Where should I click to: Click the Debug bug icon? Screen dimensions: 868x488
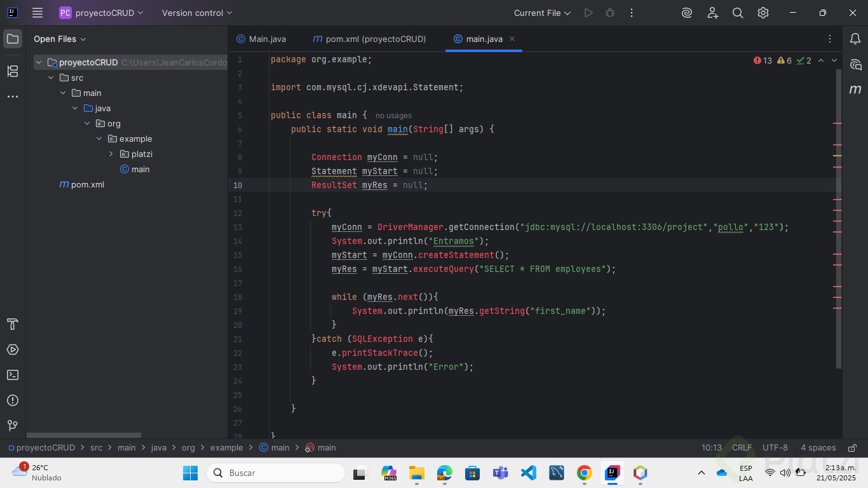610,13
